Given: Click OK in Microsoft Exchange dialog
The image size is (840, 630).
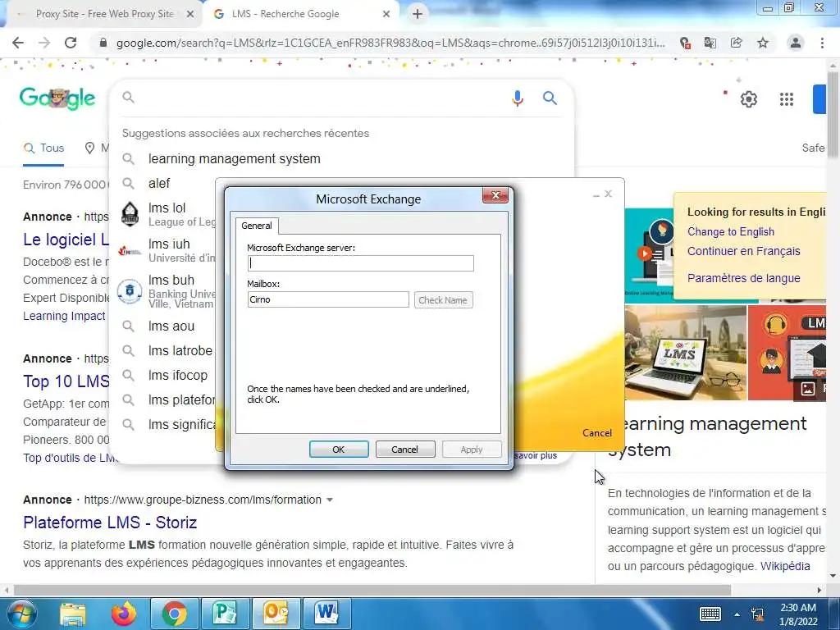Looking at the screenshot, I should [339, 450].
